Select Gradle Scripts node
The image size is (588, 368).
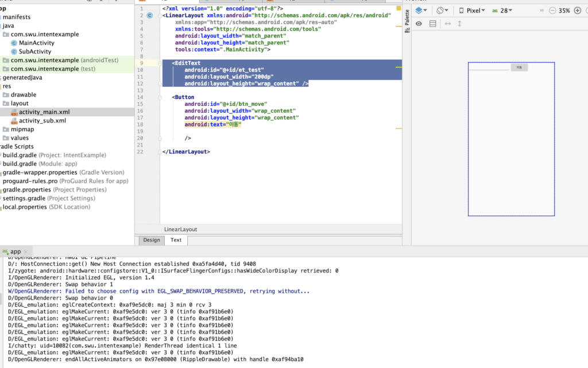pos(17,147)
